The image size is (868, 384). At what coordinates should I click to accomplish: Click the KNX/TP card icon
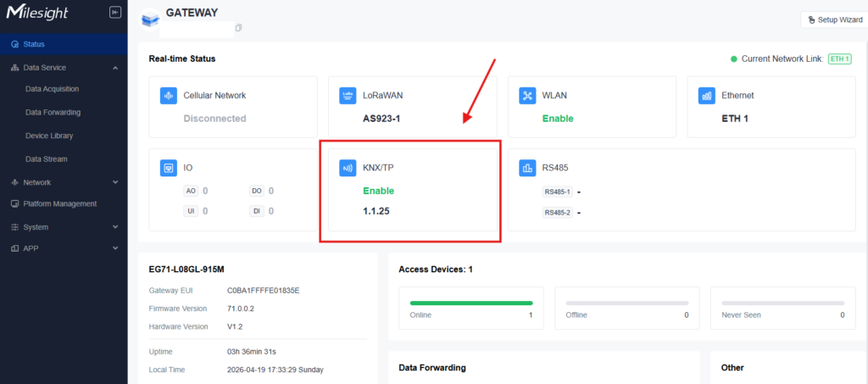click(348, 168)
